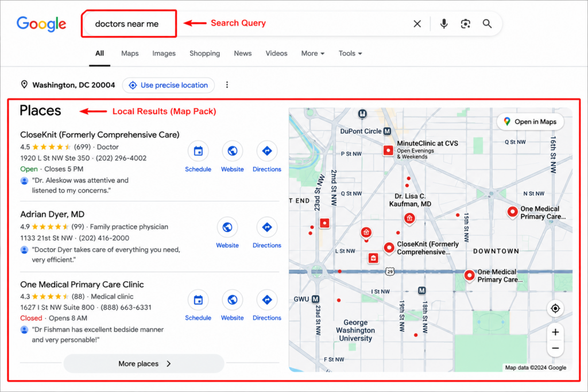Click the Website icon for Adrian Dyer, MD
This screenshot has height=392, width=588.
[x=227, y=227]
